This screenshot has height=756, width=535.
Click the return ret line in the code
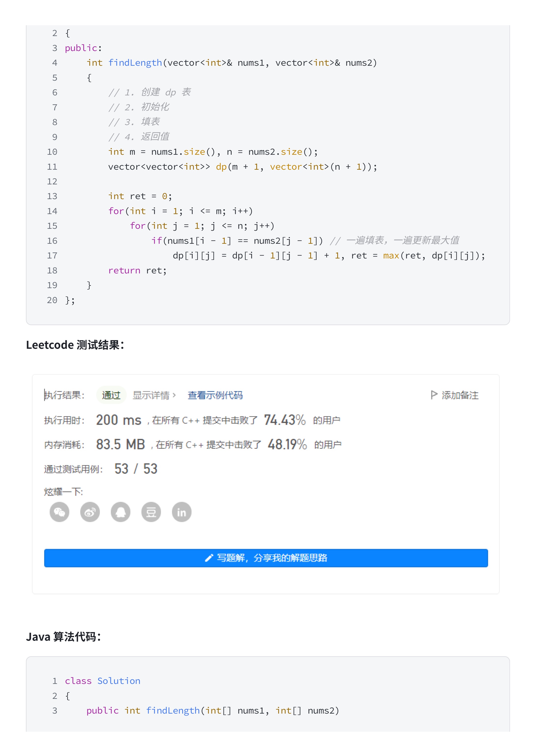tap(137, 270)
